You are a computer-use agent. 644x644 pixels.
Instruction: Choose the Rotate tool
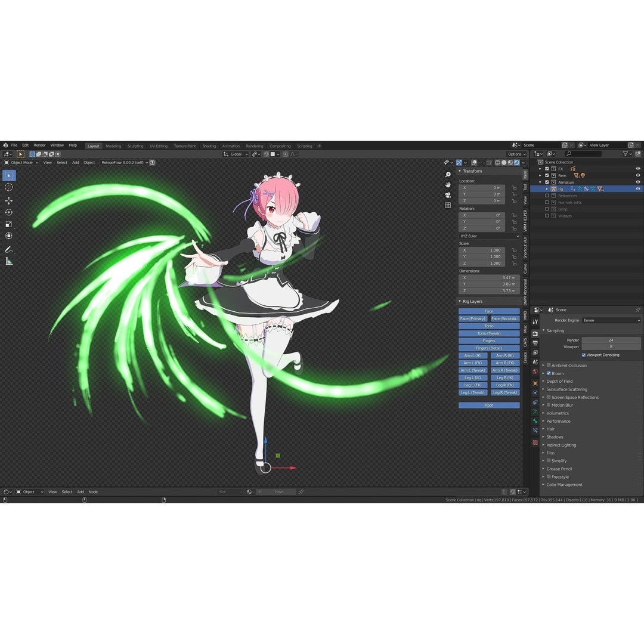click(8, 212)
